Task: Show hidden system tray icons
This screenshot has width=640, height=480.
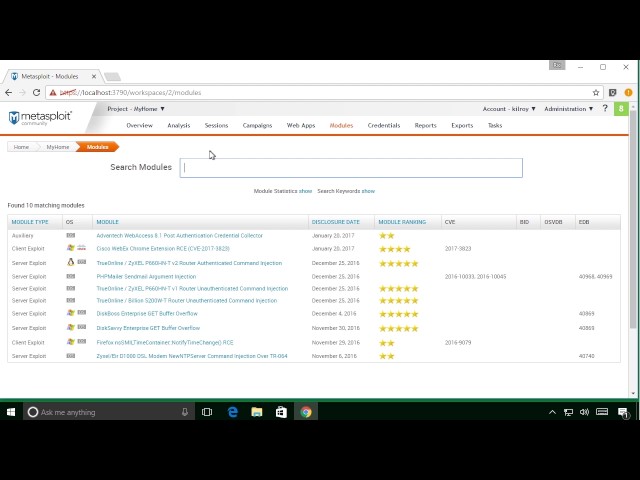Action: tap(552, 412)
